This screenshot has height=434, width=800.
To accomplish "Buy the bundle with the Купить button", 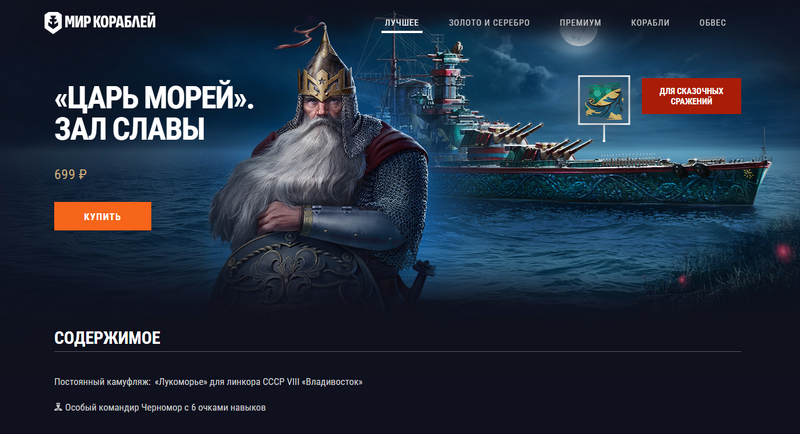I will 103,216.
